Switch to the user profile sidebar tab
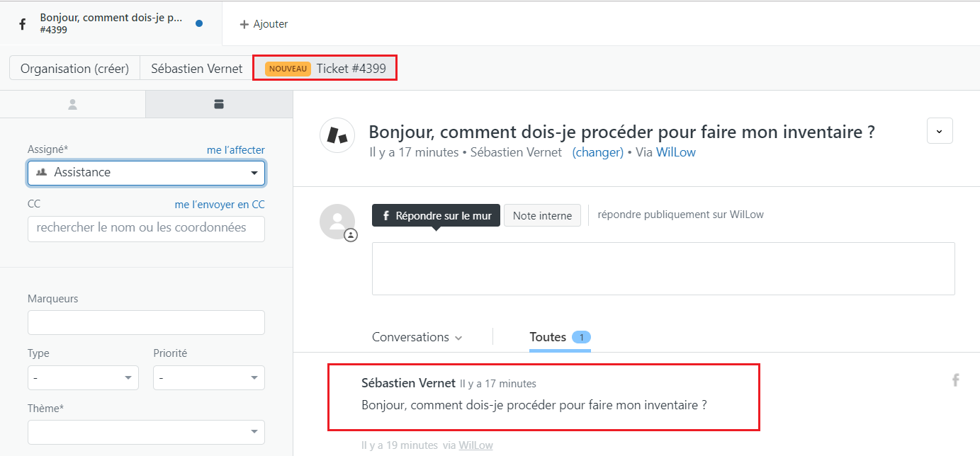980x456 pixels. click(x=72, y=104)
